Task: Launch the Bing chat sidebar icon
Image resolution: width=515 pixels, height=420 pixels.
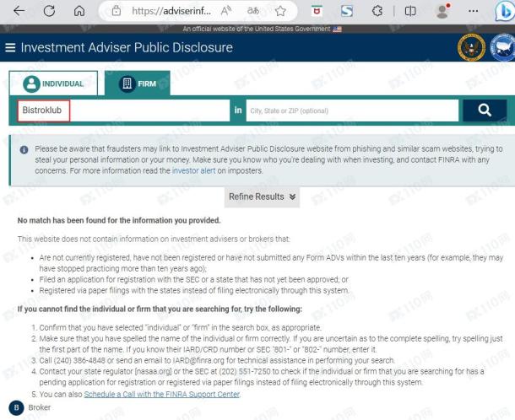Action: tap(505, 11)
